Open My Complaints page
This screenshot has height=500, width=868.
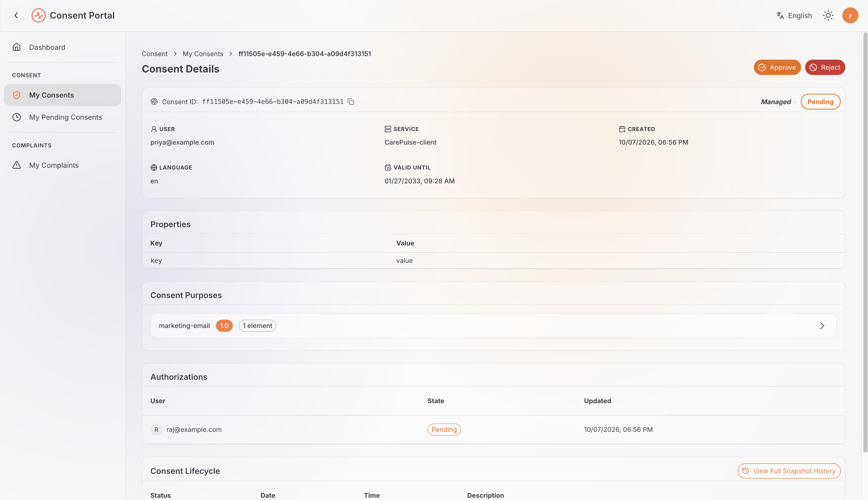point(62,165)
